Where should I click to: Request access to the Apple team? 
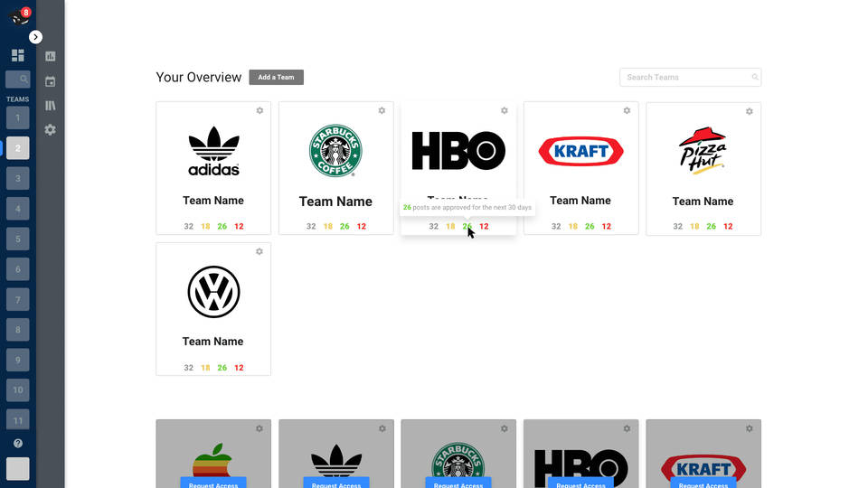coord(213,483)
